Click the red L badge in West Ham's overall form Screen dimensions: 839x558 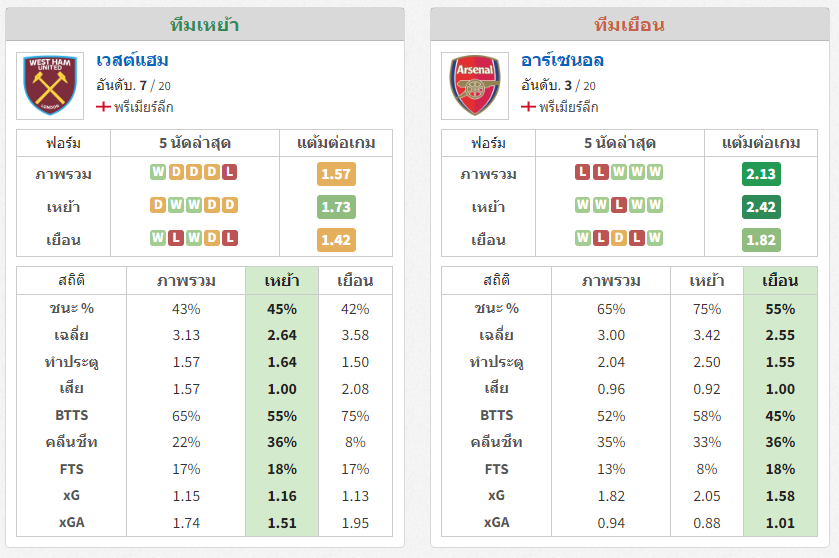point(230,172)
